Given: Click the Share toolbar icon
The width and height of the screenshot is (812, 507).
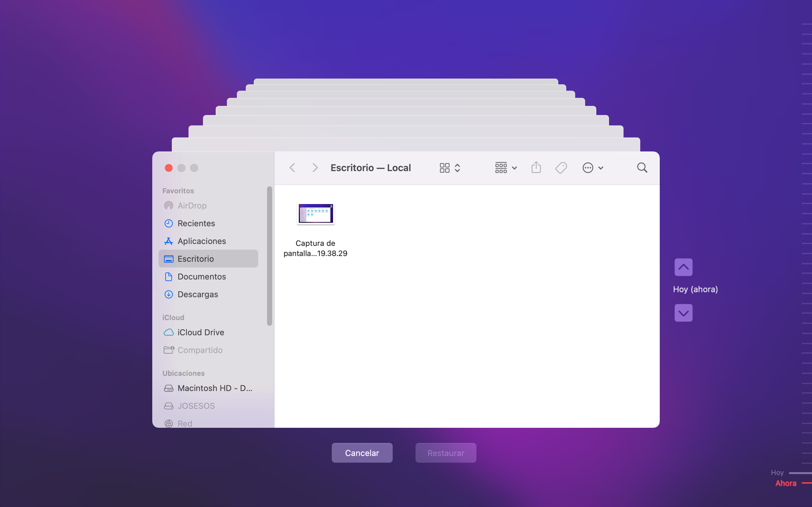Looking at the screenshot, I should 536,167.
